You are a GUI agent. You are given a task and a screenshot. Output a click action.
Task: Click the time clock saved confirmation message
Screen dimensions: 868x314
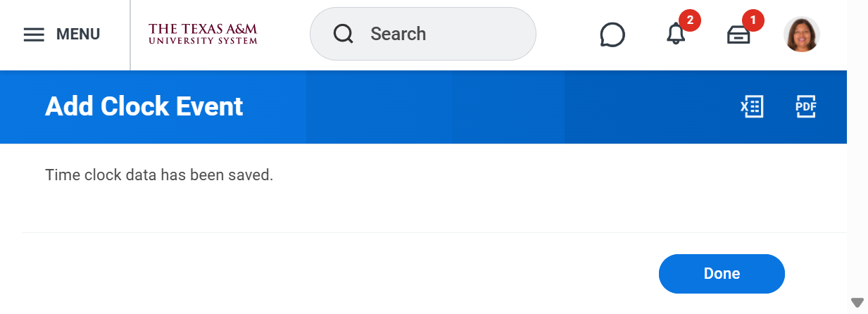[x=159, y=175]
